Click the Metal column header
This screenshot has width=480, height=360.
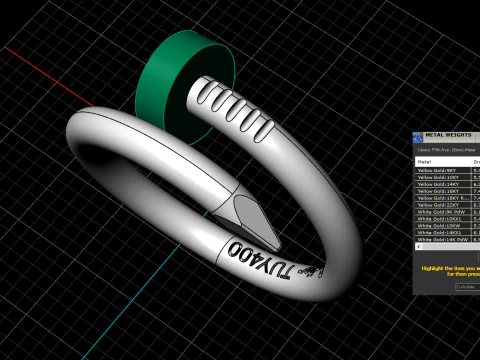click(443, 162)
